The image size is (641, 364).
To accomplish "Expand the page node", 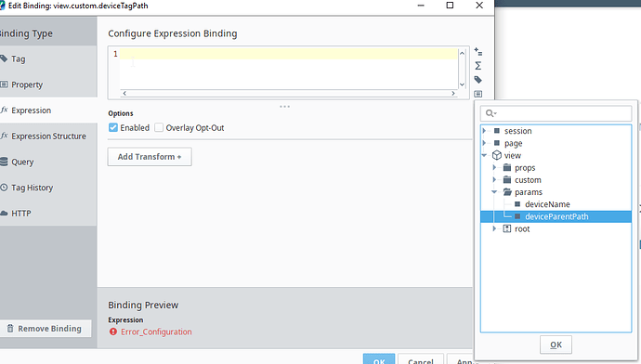I will (484, 143).
